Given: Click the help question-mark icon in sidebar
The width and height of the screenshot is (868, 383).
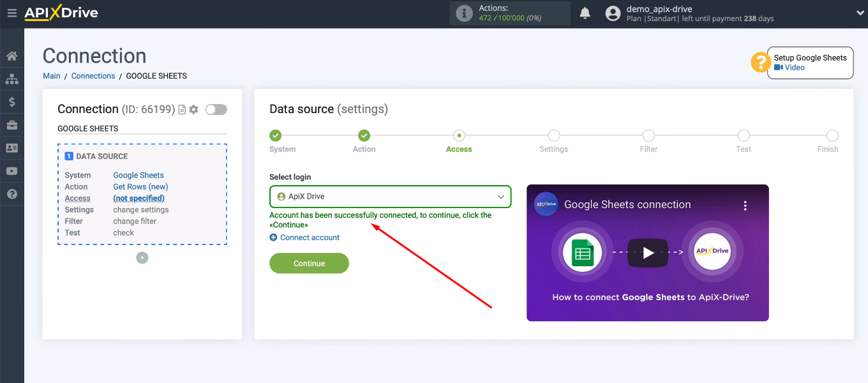Looking at the screenshot, I should pyautogui.click(x=11, y=193).
